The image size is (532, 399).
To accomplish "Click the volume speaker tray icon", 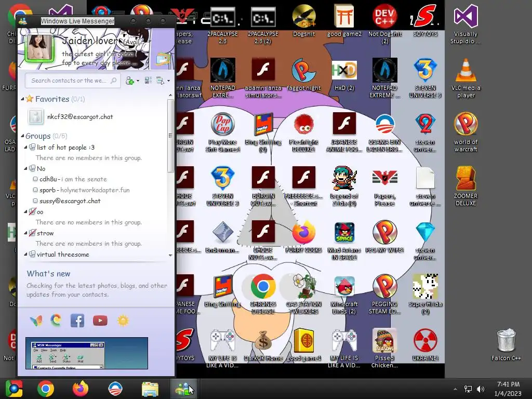I will point(481,389).
